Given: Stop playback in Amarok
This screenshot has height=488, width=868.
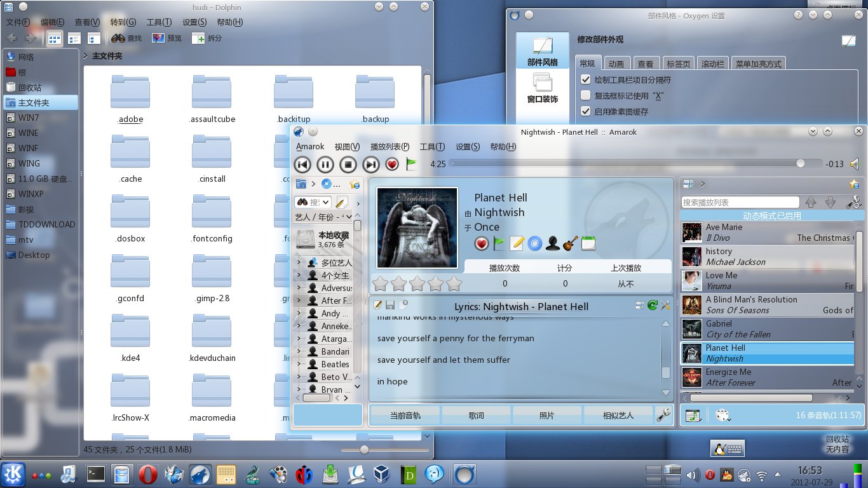Looking at the screenshot, I should pos(348,165).
